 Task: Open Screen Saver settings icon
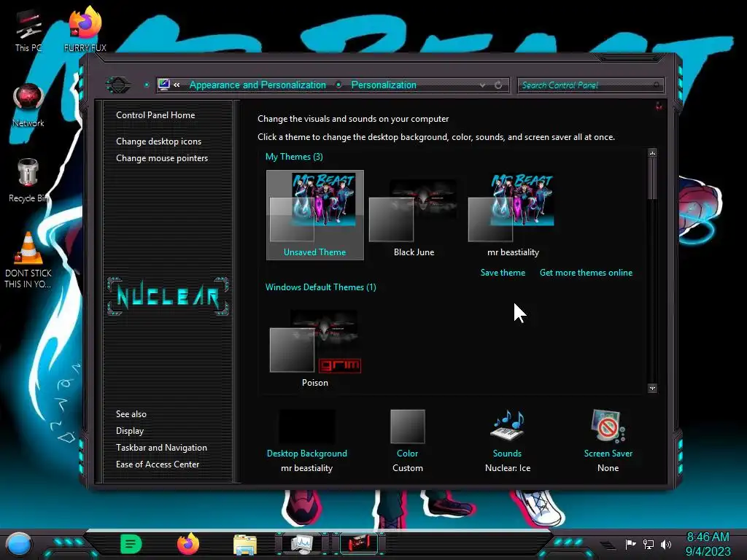click(608, 426)
